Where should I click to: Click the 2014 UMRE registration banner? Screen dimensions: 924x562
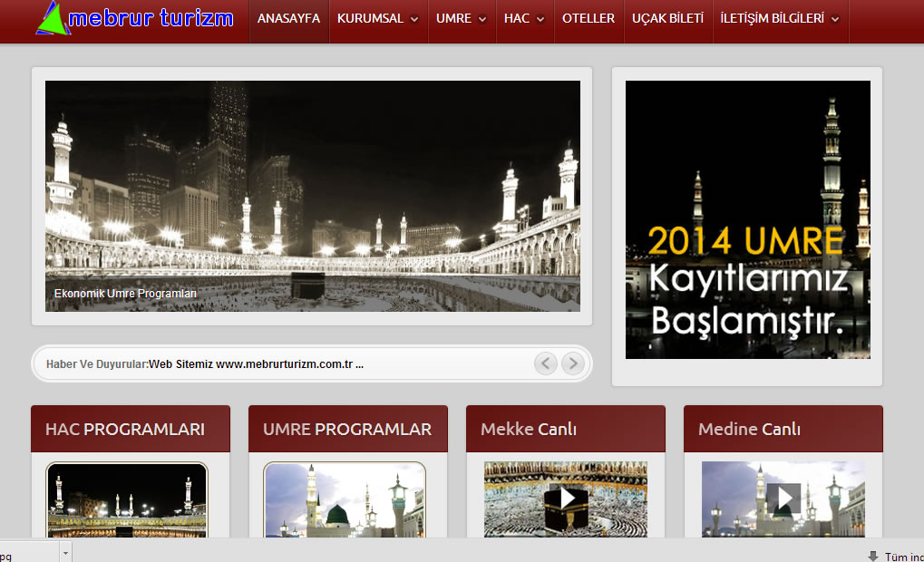tap(748, 219)
